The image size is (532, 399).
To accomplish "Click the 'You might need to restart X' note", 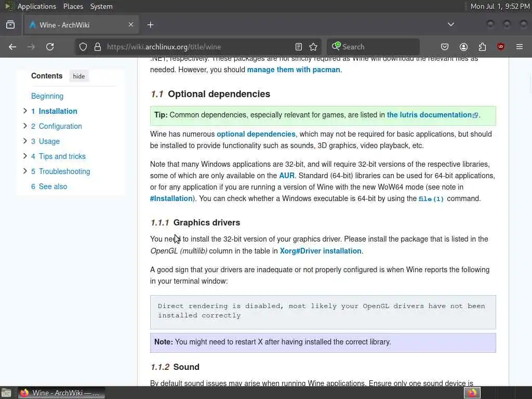I will click(x=323, y=343).
